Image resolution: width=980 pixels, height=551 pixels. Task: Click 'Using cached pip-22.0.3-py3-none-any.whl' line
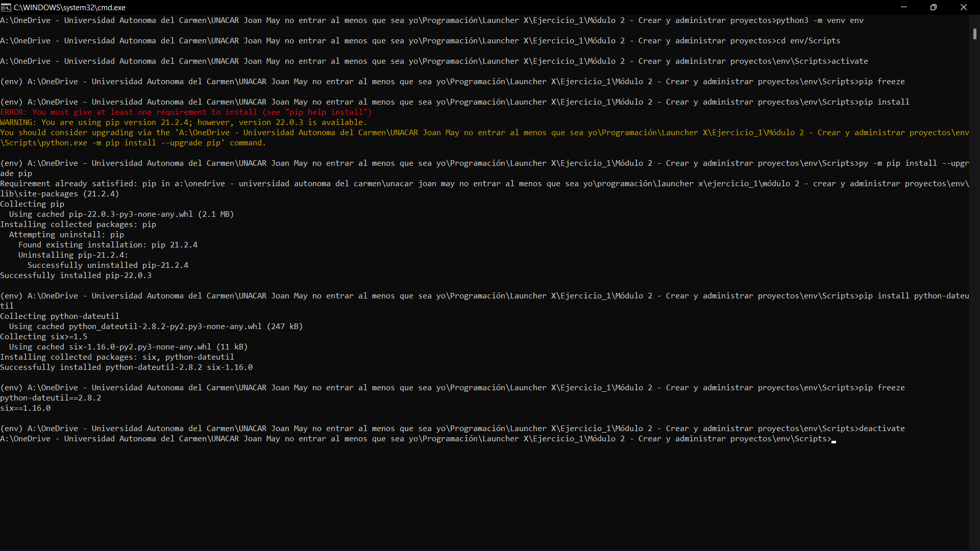(121, 214)
